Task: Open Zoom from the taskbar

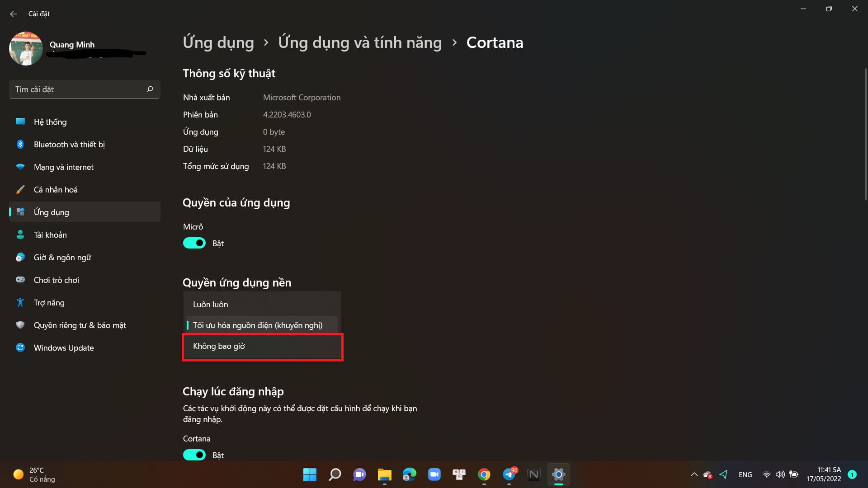Action: click(x=434, y=474)
